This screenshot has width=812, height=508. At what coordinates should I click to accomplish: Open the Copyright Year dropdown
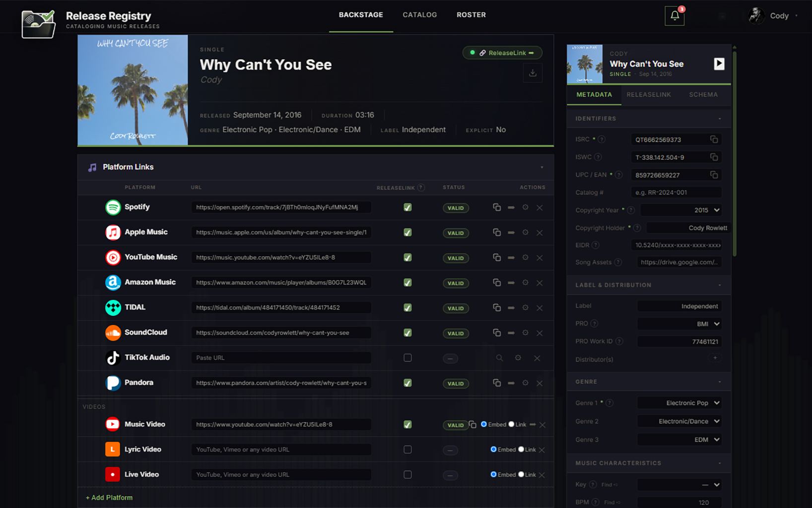pos(680,210)
